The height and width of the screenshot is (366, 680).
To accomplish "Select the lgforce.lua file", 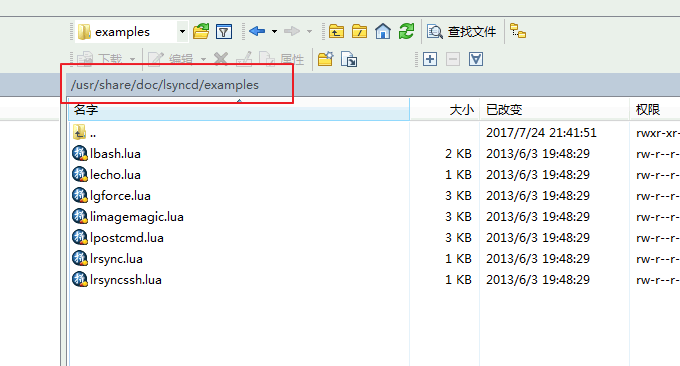I will (x=120, y=196).
